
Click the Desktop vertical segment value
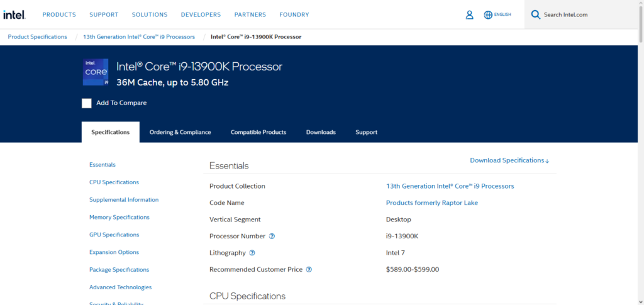398,219
